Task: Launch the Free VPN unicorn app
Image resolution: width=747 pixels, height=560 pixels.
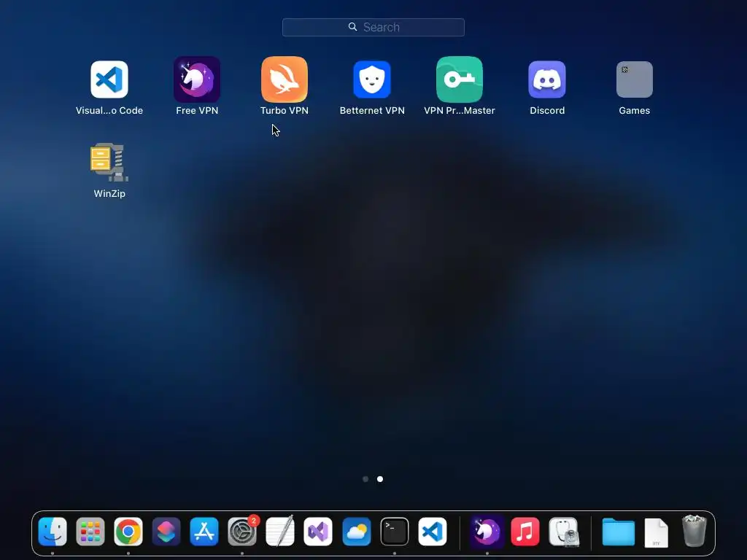Action: 197,79
